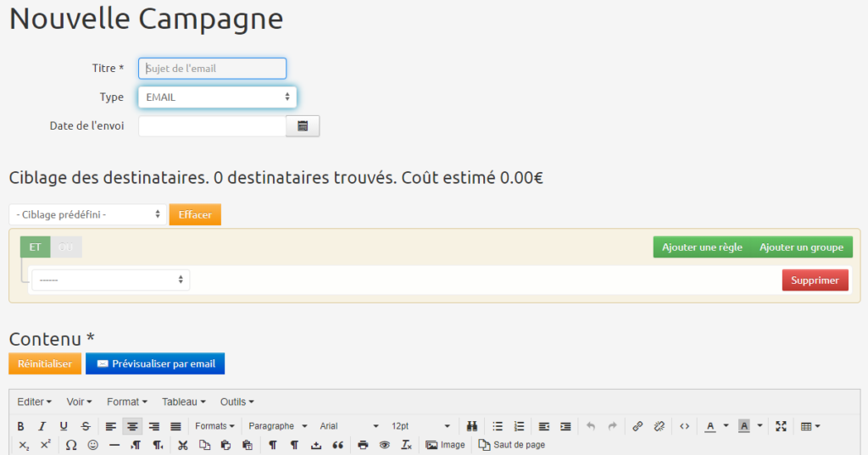Click the insert link icon
Image resolution: width=868 pixels, height=455 pixels.
click(637, 426)
